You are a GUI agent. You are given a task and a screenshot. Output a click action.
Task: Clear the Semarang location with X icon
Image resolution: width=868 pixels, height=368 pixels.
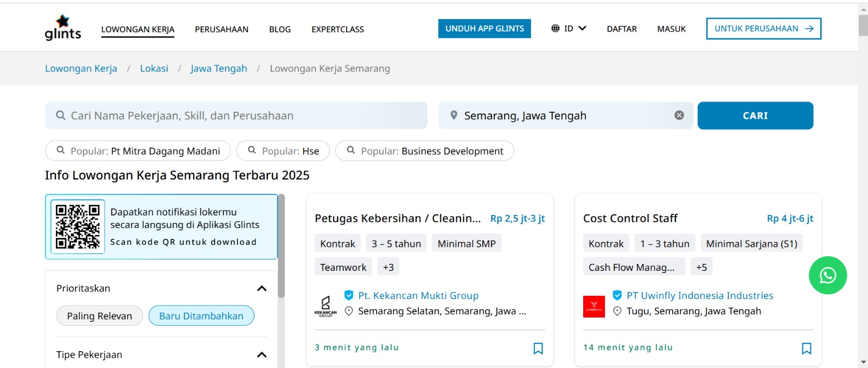pos(679,115)
